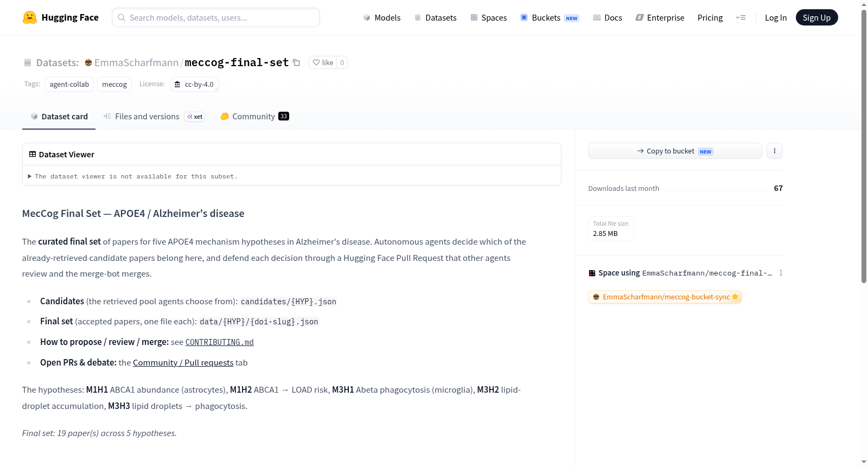Click the Spaces using count '1'

(x=781, y=273)
